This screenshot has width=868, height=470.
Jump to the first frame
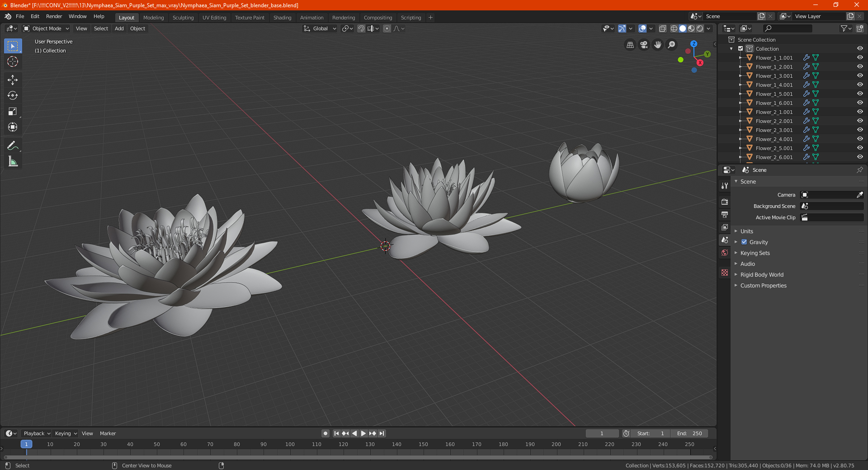click(x=336, y=433)
